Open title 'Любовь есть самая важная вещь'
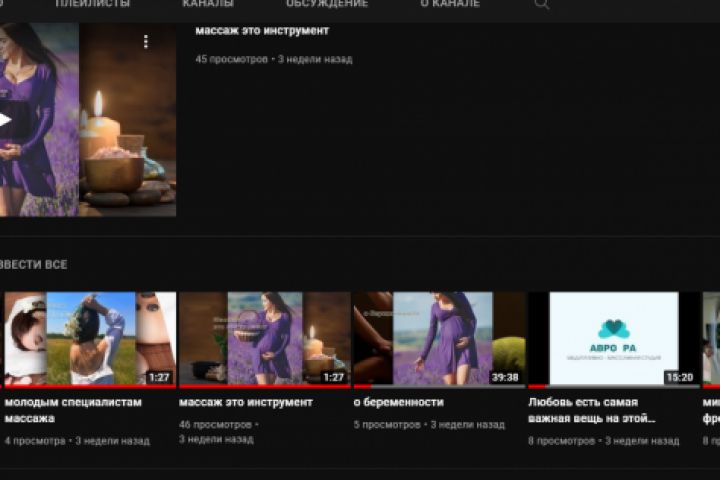Screen dimensions: 720x480 tap(591, 410)
